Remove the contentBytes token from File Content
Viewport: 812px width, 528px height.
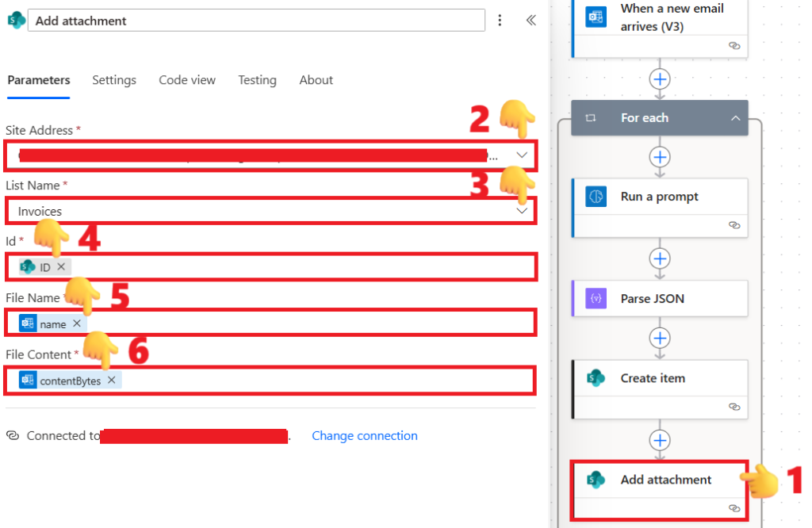point(112,381)
